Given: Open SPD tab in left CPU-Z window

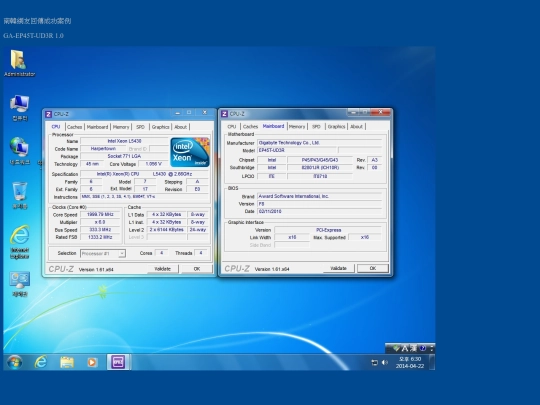Looking at the screenshot, I should (x=140, y=127).
